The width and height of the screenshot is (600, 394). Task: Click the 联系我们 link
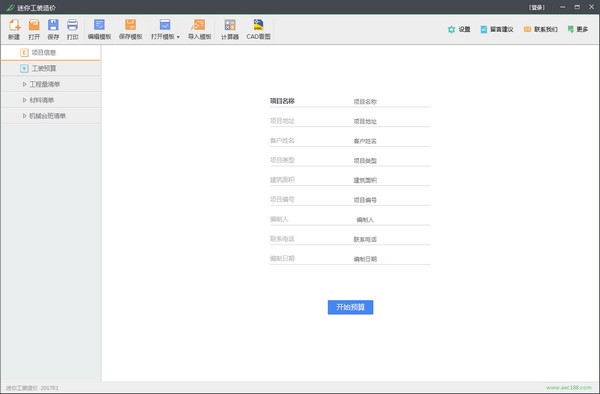click(x=541, y=29)
